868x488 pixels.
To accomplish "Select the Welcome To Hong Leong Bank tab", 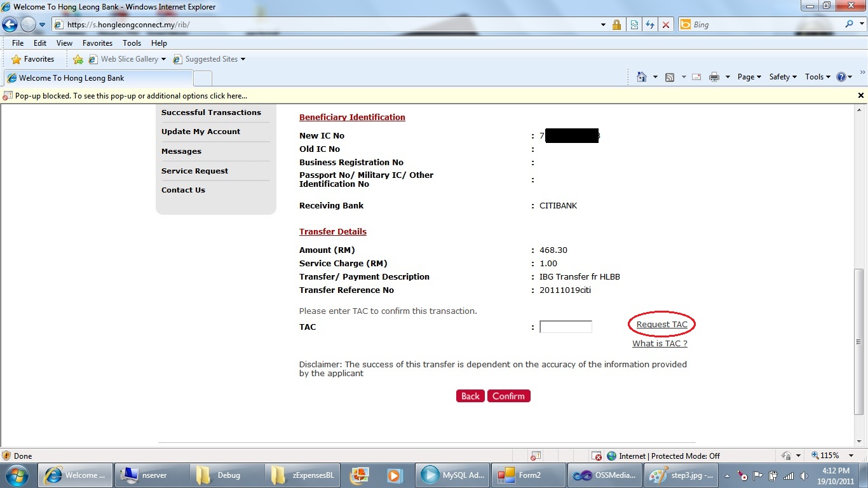I will [x=98, y=78].
